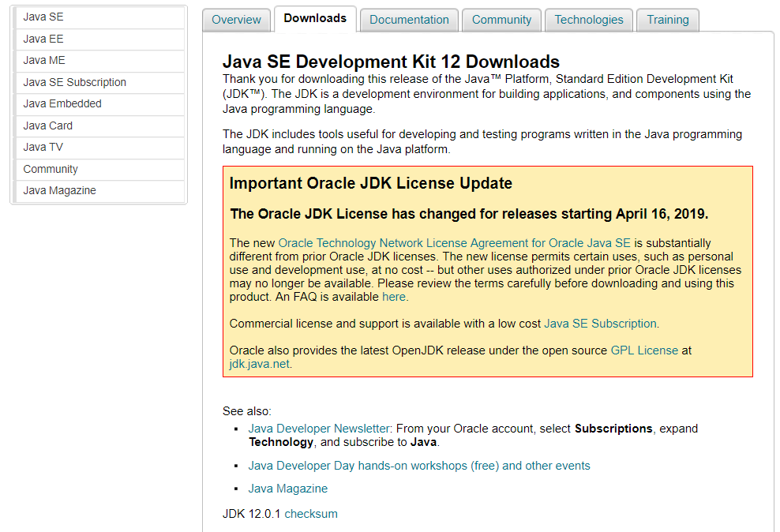This screenshot has height=532, width=780.
Task: Click the license changed April 16, 2019 subheading
Action: pos(469,214)
